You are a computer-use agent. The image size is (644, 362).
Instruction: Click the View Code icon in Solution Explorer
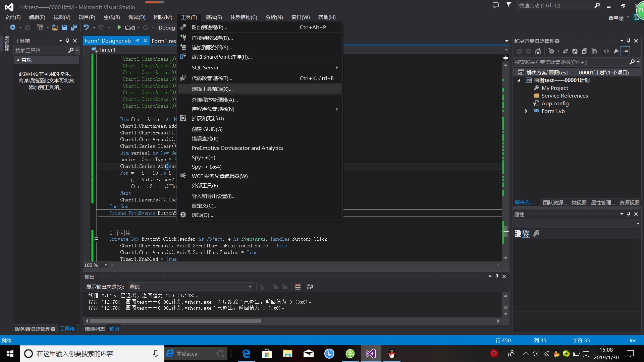coord(606,51)
